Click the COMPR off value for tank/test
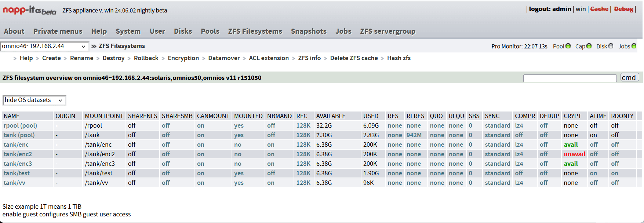Image resolution: width=644 pixels, height=223 pixels. click(x=519, y=173)
